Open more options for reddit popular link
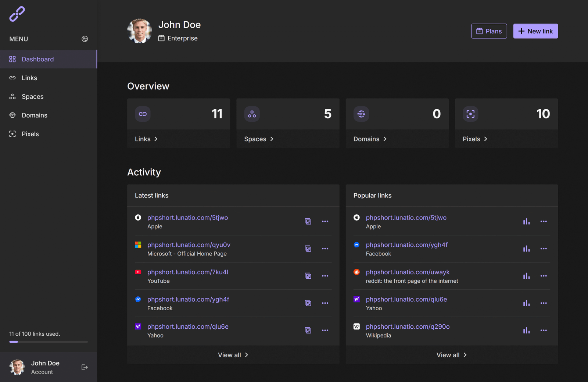Image resolution: width=588 pixels, height=382 pixels. coord(544,276)
